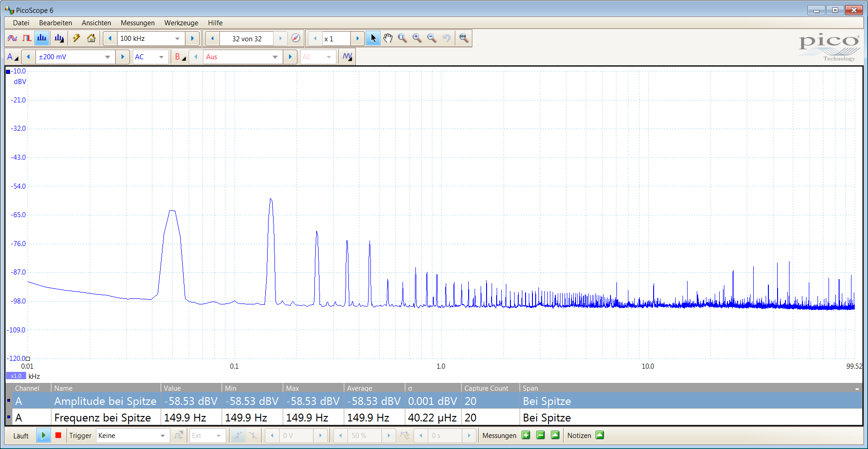This screenshot has height=449, width=868.
Task: Add a measurement with green plus
Action: (526, 435)
